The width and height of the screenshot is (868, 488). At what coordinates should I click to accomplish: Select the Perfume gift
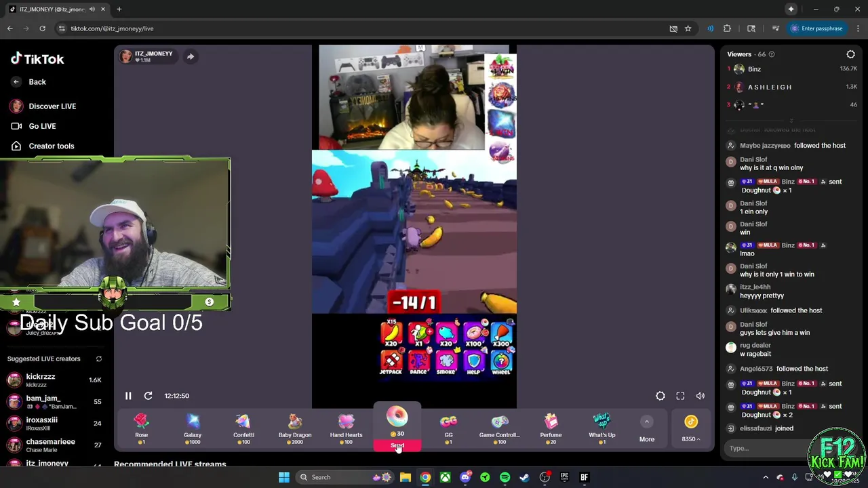[x=551, y=428]
